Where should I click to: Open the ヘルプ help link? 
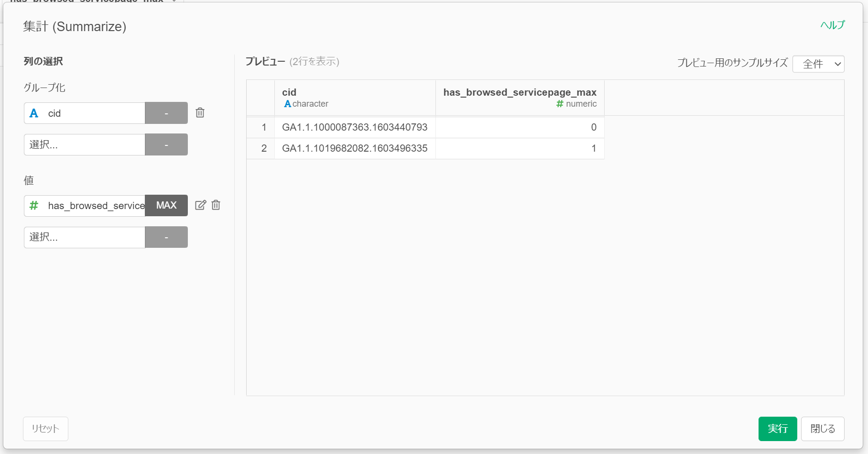pyautogui.click(x=832, y=25)
